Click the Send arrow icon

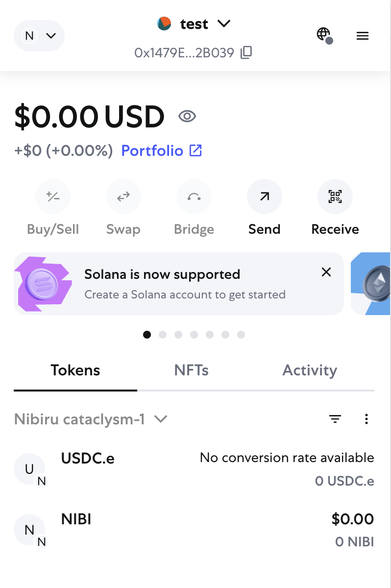(265, 197)
